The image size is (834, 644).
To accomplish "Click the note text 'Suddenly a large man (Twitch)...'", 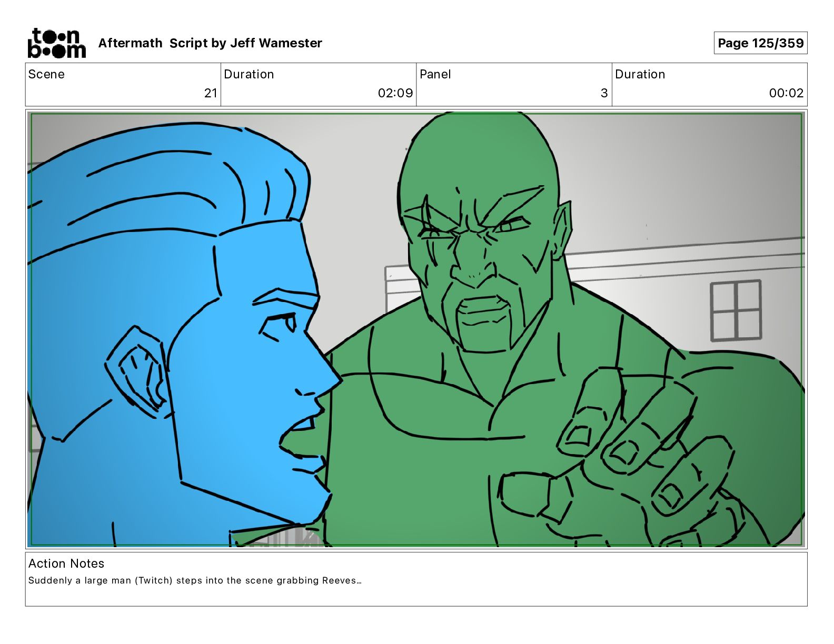I will pos(195,580).
